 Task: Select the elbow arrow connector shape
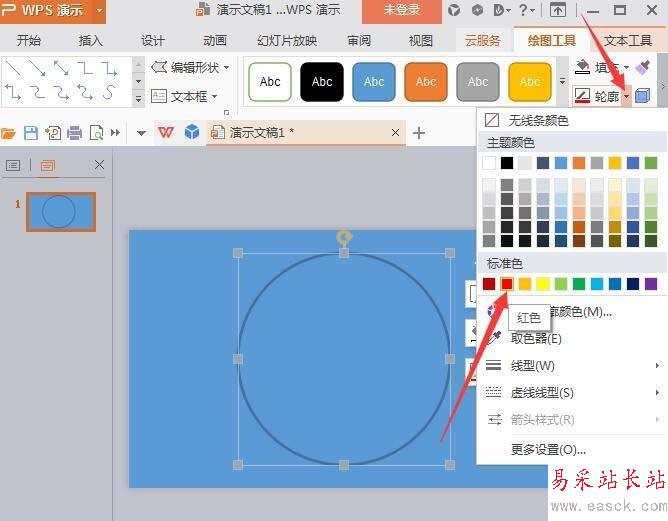tap(109, 68)
